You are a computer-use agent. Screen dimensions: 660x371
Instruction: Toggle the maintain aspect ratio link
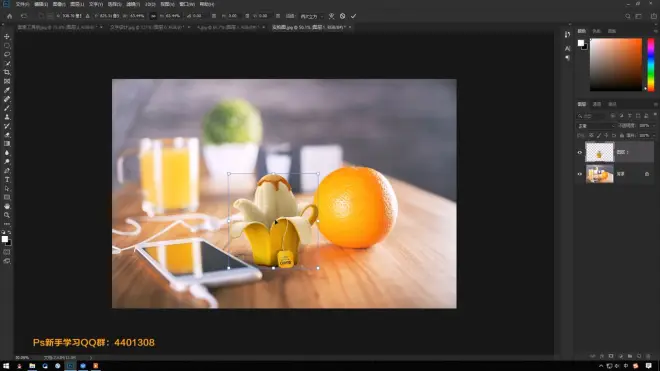153,16
